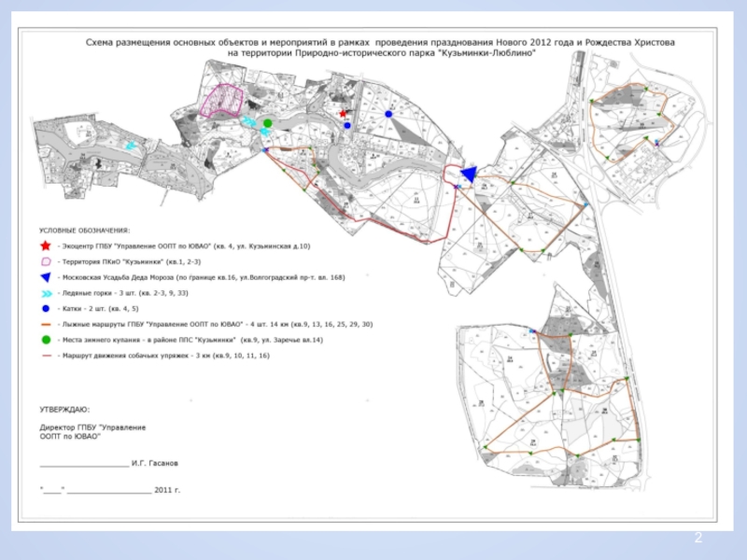Click the pink territory outline legend symbol
Image resolution: width=747 pixels, height=560 pixels.
[45, 262]
